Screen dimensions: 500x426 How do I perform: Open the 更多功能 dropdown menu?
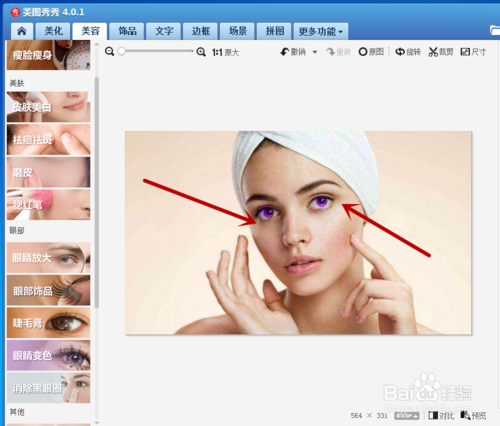coord(321,31)
